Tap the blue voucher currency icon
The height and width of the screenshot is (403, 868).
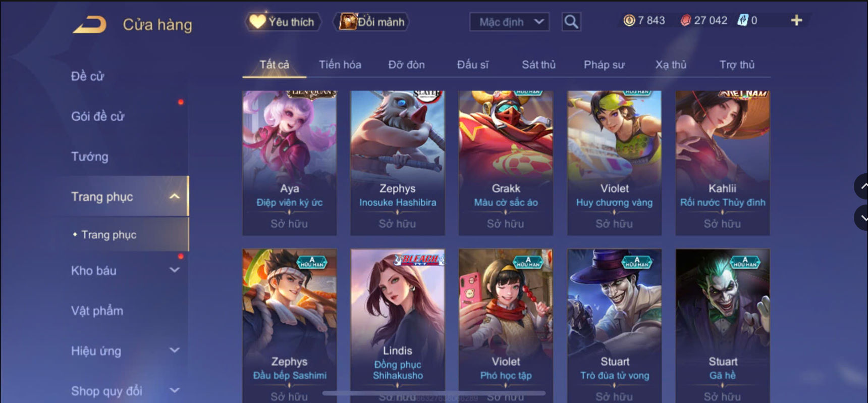(743, 20)
